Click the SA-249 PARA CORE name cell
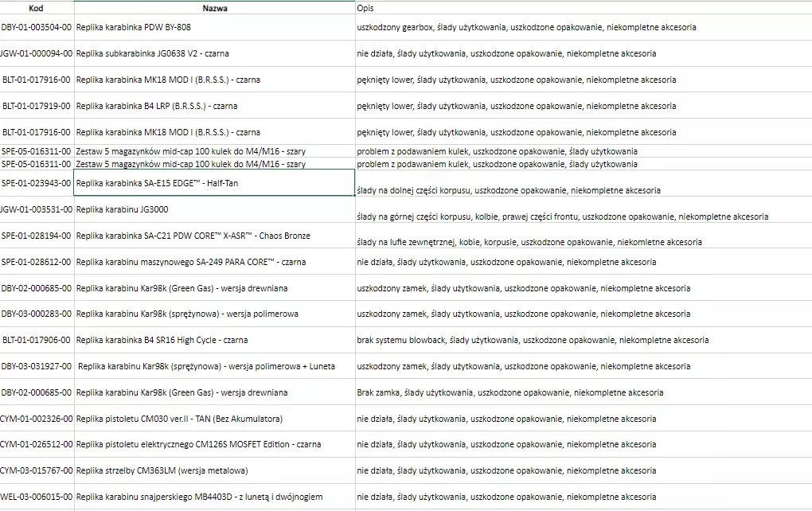The width and height of the screenshot is (812, 511). [191, 262]
